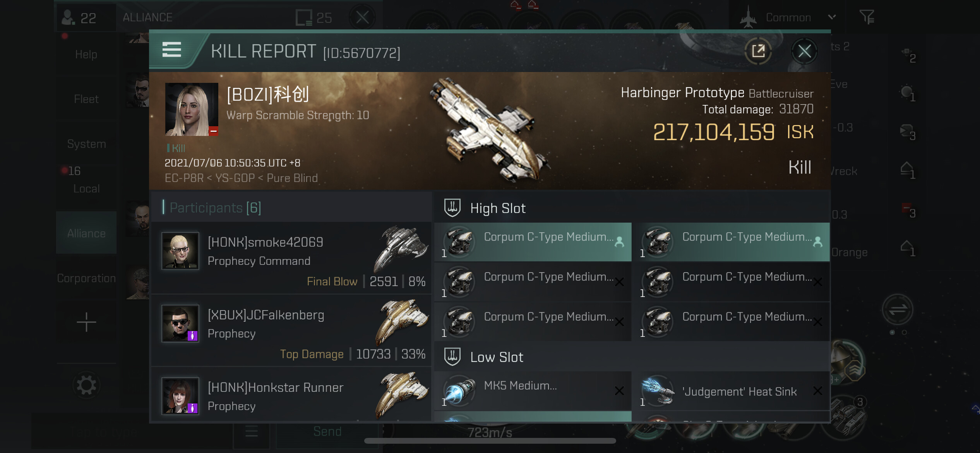Screen dimensions: 980x453
Task: Close the Alliance chat panel X
Action: [362, 17]
